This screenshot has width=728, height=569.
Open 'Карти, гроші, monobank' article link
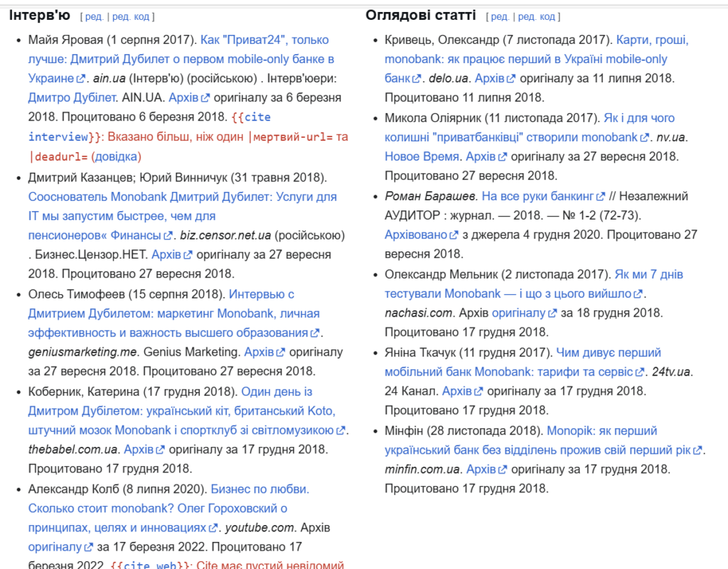(536, 59)
